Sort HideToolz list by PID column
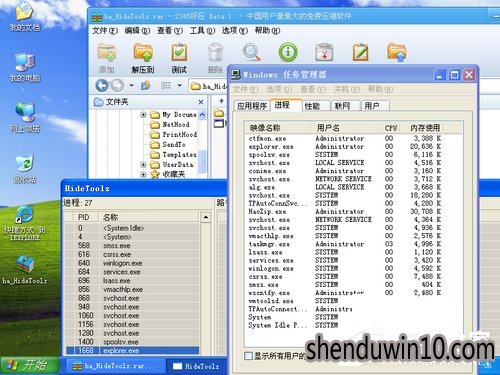The image size is (500, 375). click(86, 217)
